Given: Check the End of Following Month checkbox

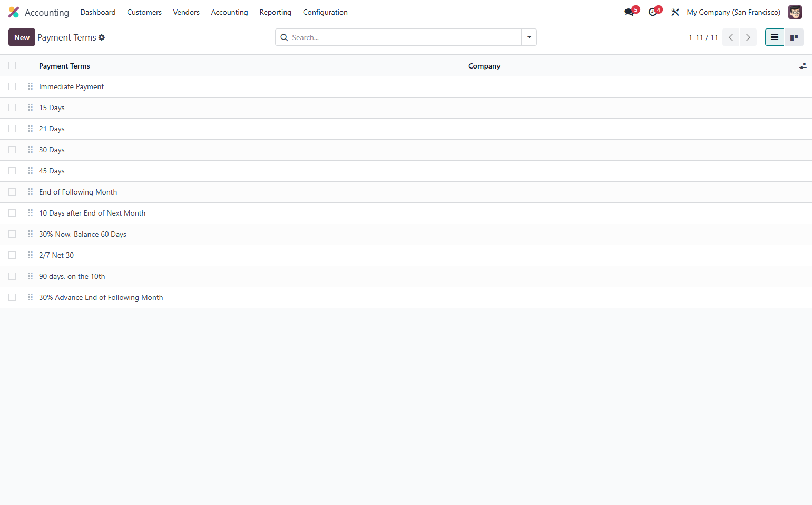Looking at the screenshot, I should (x=12, y=192).
